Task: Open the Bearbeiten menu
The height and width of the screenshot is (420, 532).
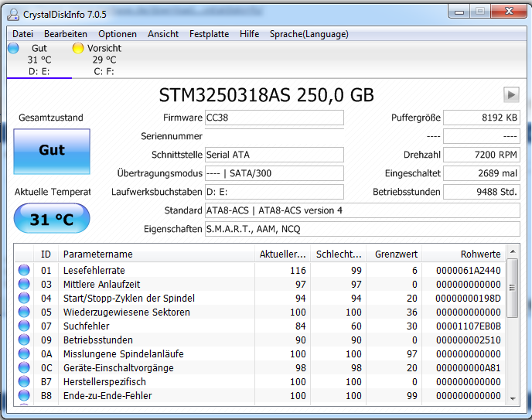Action: coord(66,34)
